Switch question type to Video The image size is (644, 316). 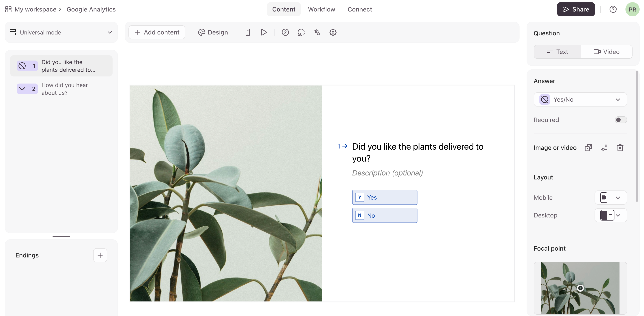tap(606, 52)
